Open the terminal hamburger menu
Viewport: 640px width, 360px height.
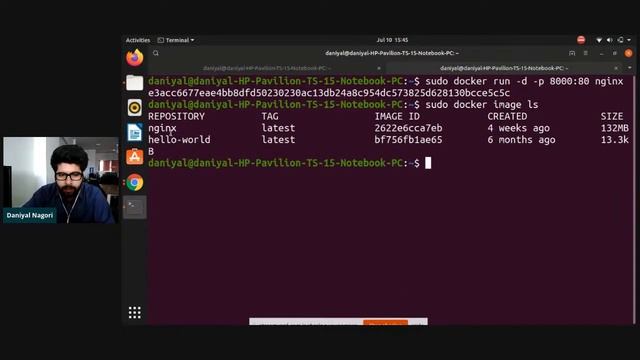coord(586,53)
